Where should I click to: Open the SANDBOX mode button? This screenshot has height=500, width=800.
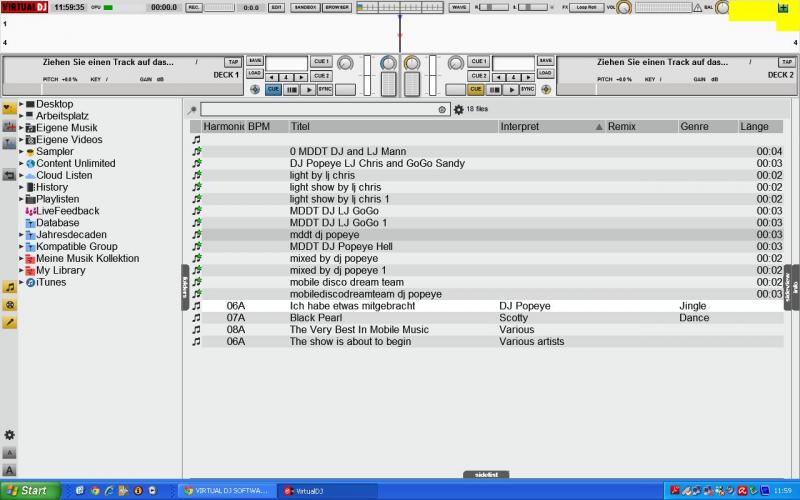(x=305, y=7)
